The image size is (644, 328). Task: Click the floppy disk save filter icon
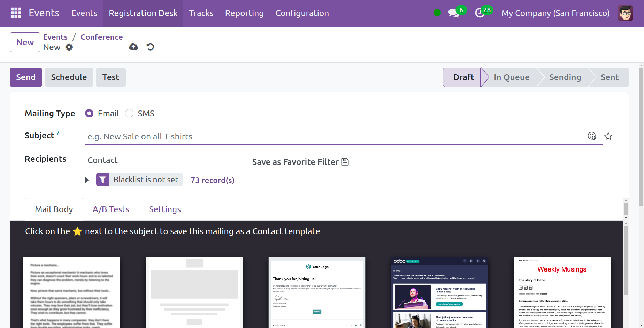345,162
